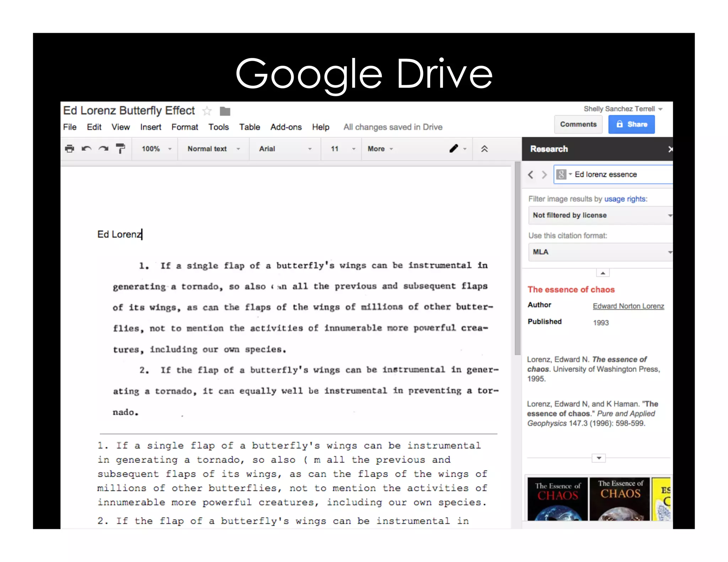Collapse menus with double chevron icon
728x562 pixels.
(484, 149)
